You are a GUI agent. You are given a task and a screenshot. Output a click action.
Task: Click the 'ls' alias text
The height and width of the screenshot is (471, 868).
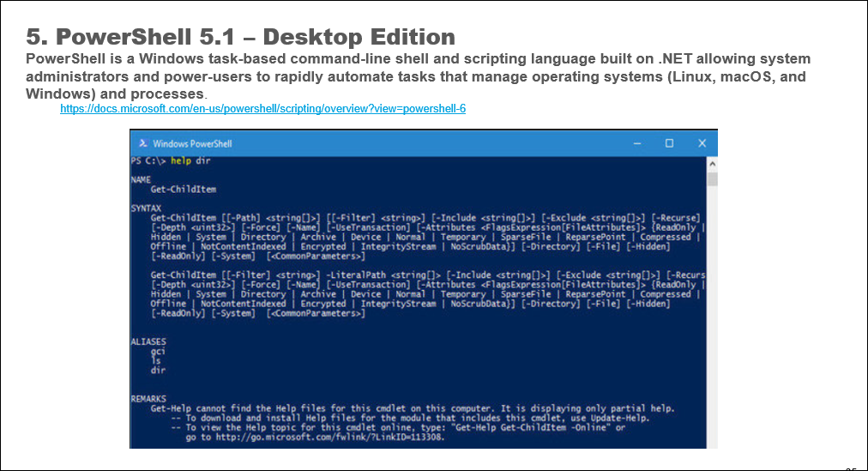pos(155,361)
